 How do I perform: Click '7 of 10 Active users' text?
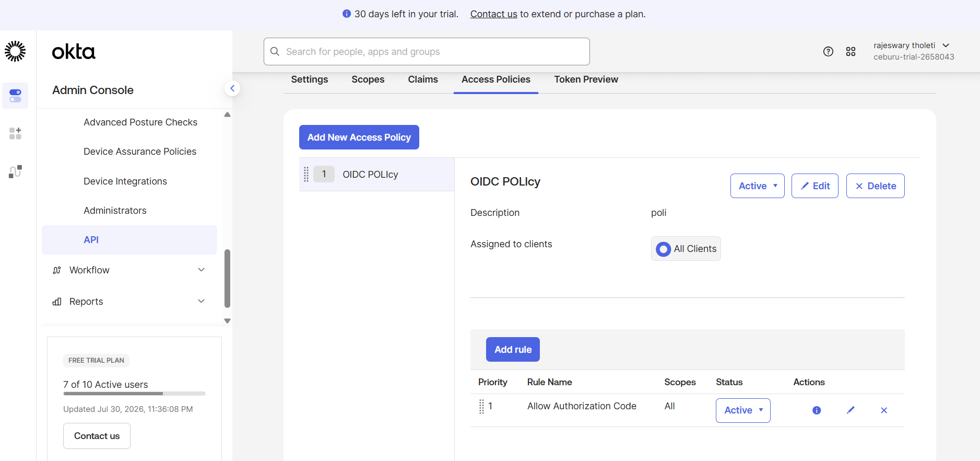pyautogui.click(x=105, y=385)
